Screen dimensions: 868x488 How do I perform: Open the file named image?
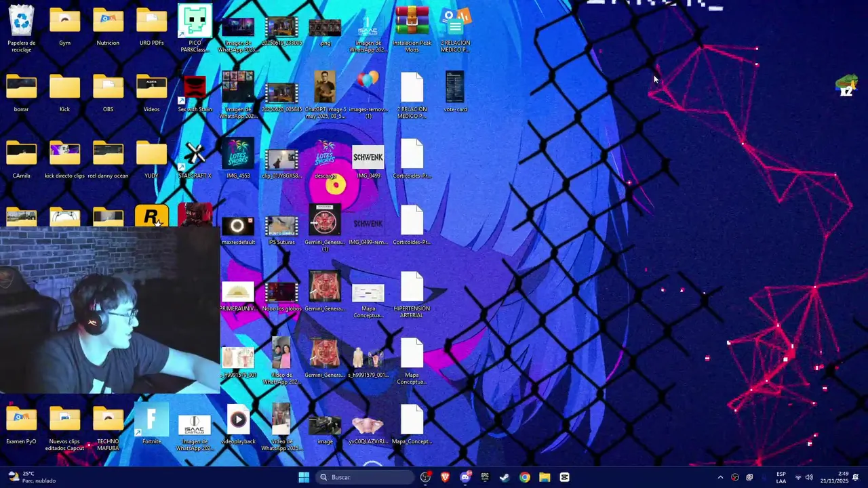[325, 430]
